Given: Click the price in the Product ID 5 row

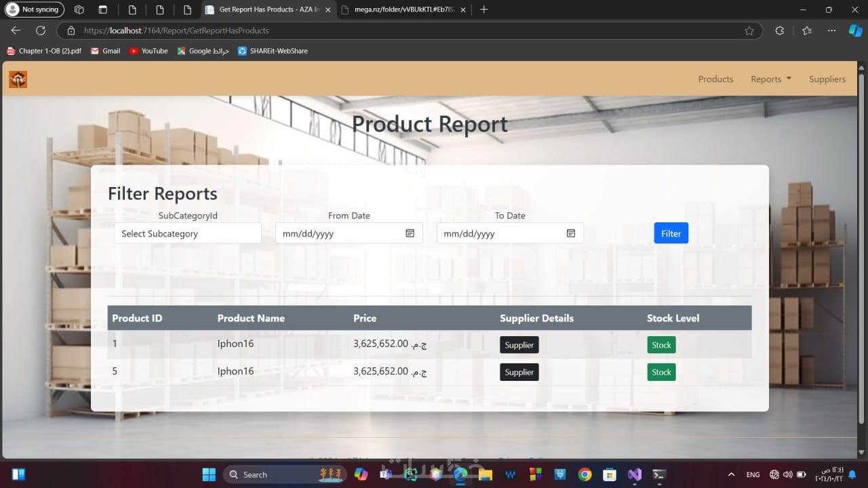Looking at the screenshot, I should (390, 371).
